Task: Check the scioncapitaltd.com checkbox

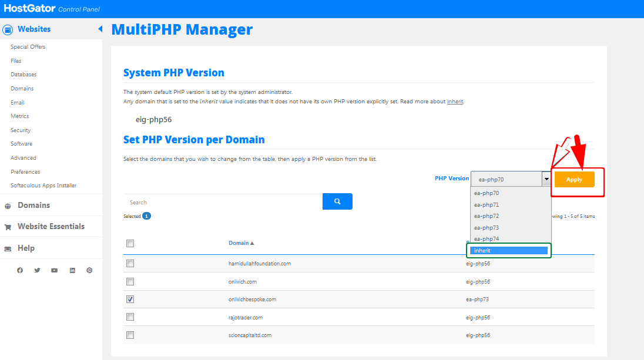Action: pyautogui.click(x=130, y=335)
